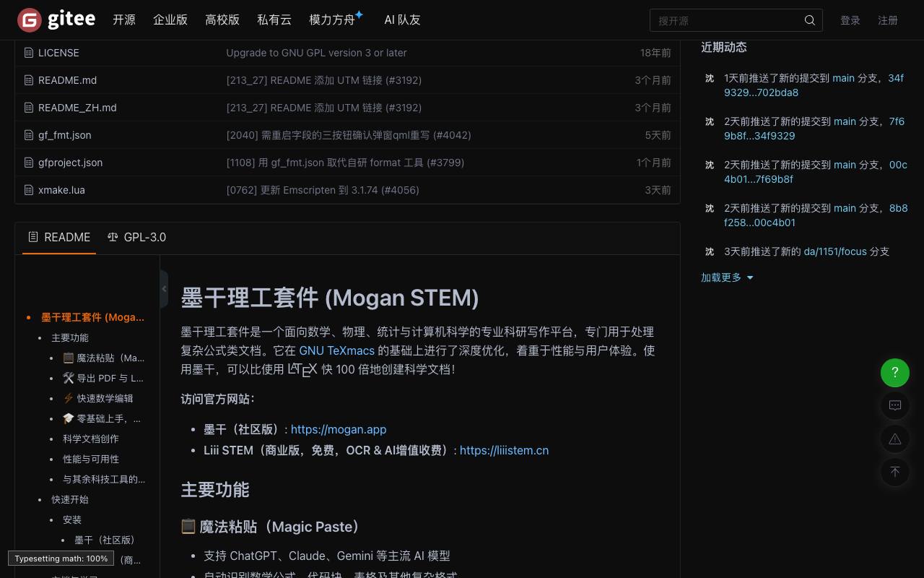Open commit range 8b8f258...00c4b01 link
Image resolution: width=924 pixels, height=578 pixels.
(x=816, y=215)
